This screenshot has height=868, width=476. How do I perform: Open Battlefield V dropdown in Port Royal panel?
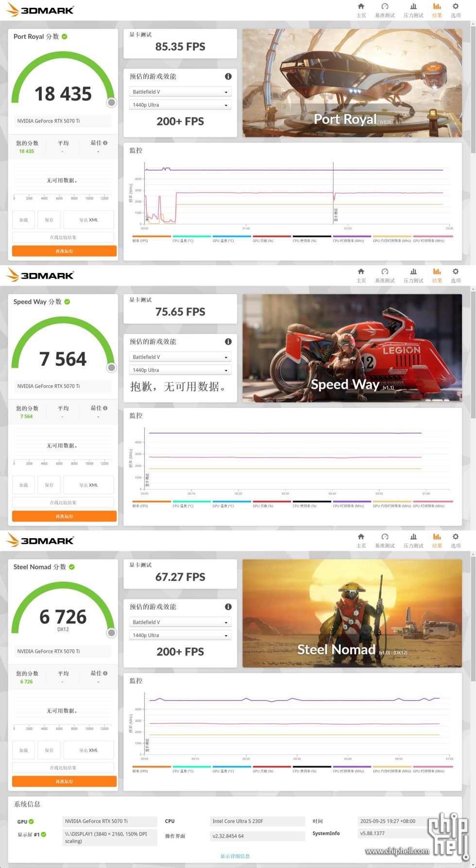(x=180, y=92)
